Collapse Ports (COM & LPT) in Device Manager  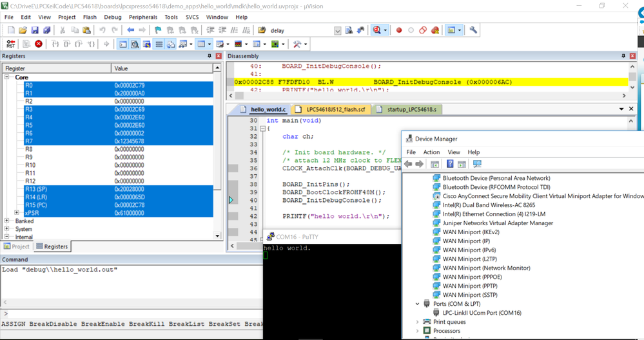tap(417, 304)
